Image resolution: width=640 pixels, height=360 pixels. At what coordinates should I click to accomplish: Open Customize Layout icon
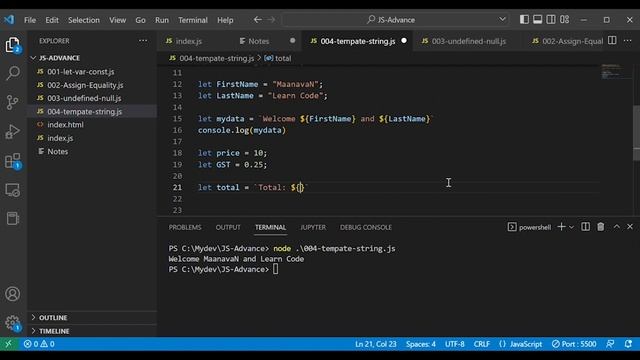564,20
